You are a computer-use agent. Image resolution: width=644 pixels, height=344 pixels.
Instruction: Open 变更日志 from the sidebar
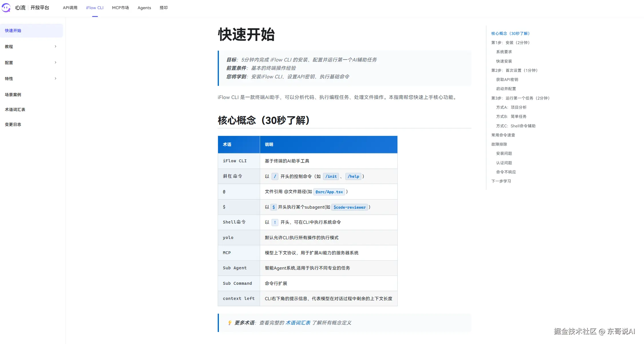13,124
